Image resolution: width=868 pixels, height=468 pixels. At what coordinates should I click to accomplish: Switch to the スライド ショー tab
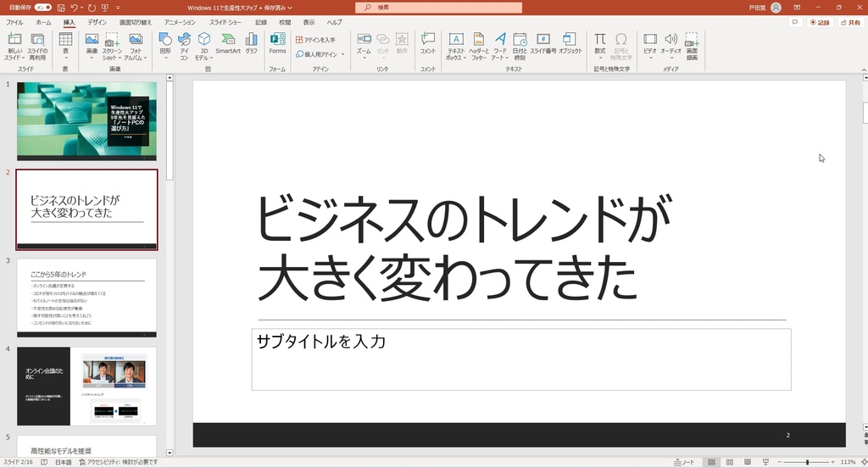click(x=225, y=22)
